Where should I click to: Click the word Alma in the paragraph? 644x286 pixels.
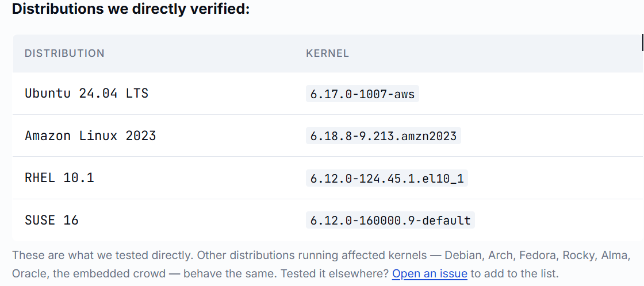615,255
